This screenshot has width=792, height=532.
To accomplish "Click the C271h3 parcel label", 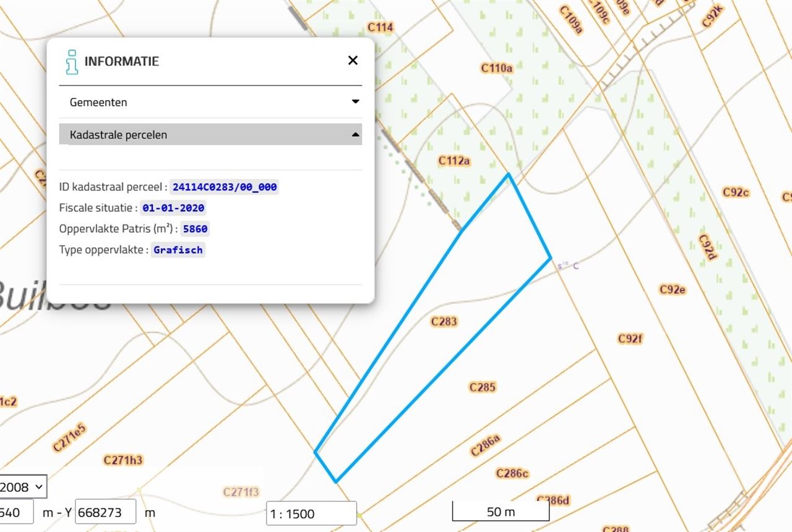I will [122, 460].
